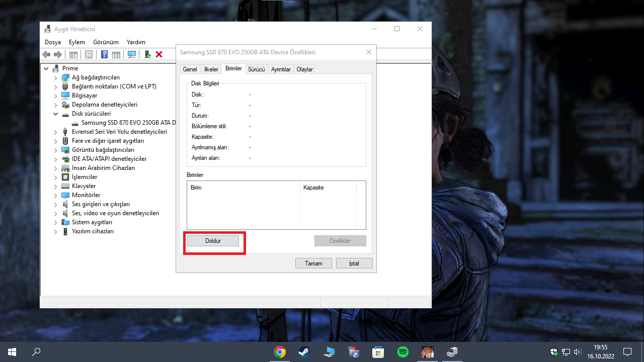The height and width of the screenshot is (362, 644).
Task: Open the Ayrıntılar tab
Action: 281,69
